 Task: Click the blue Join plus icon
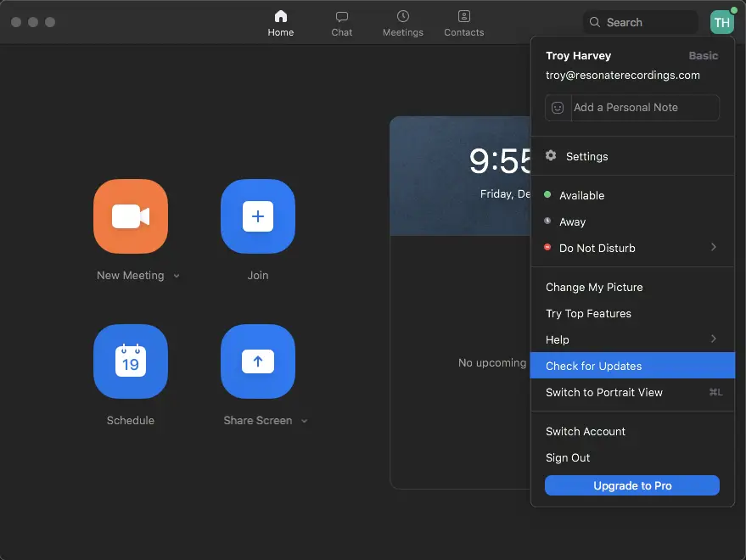tap(258, 216)
